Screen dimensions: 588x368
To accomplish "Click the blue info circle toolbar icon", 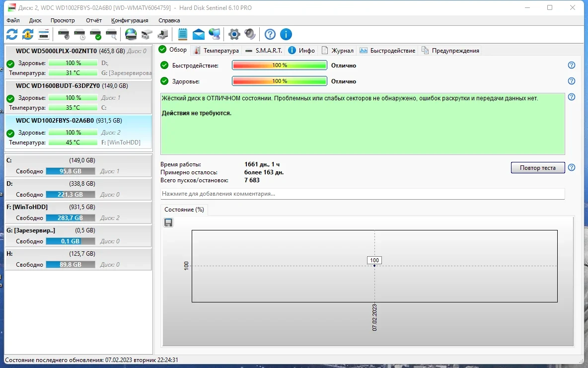I will 286,34.
